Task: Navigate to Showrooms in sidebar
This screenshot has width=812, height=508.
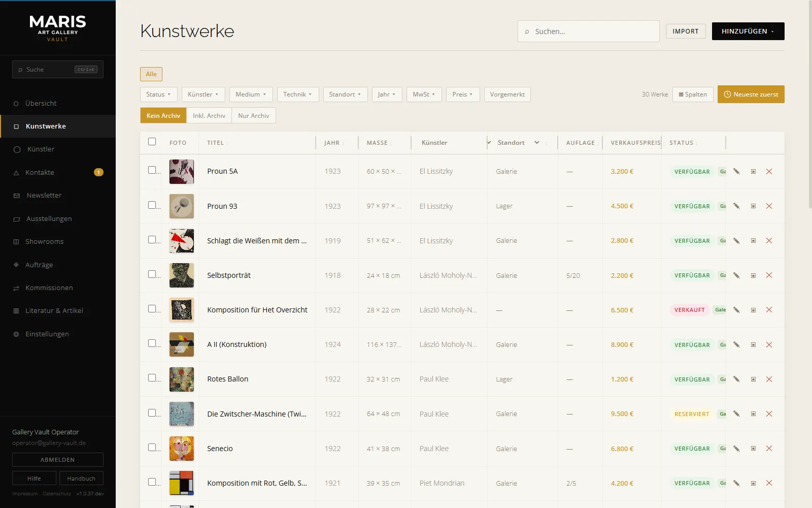Action: point(58,242)
